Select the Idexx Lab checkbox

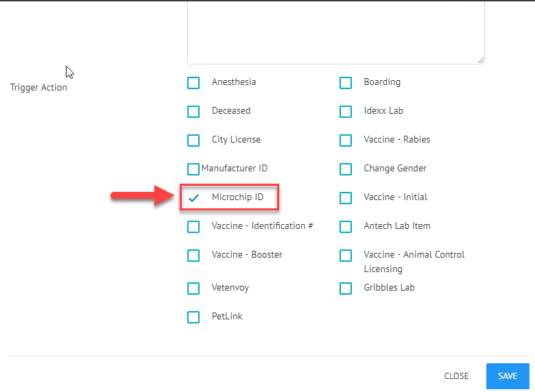[346, 112]
